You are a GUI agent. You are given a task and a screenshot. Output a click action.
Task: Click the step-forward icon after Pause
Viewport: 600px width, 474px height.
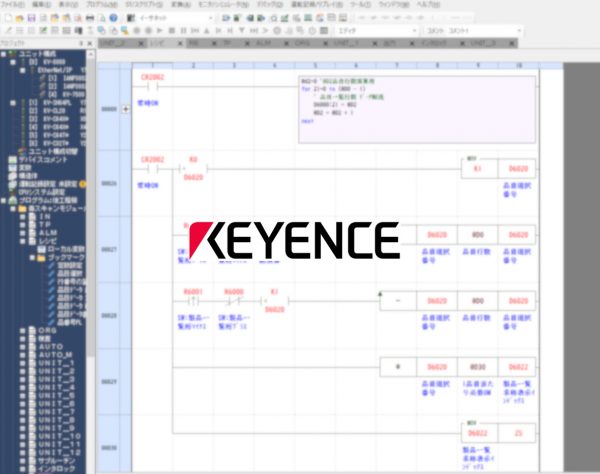click(195, 31)
